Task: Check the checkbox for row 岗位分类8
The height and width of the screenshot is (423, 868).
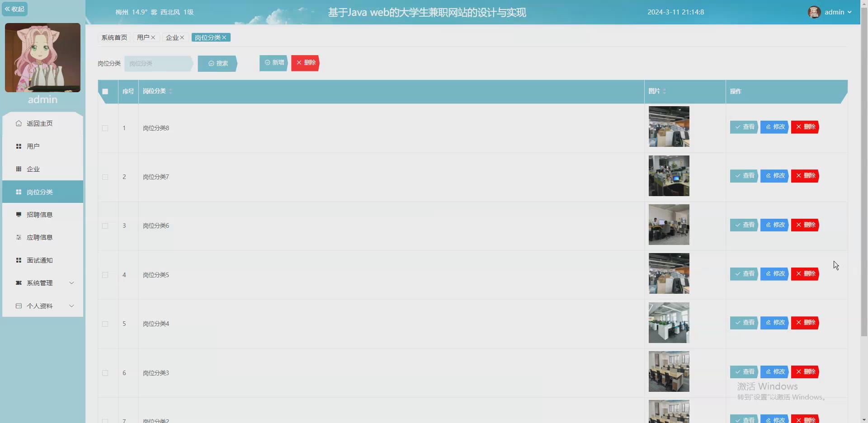Action: [105, 128]
